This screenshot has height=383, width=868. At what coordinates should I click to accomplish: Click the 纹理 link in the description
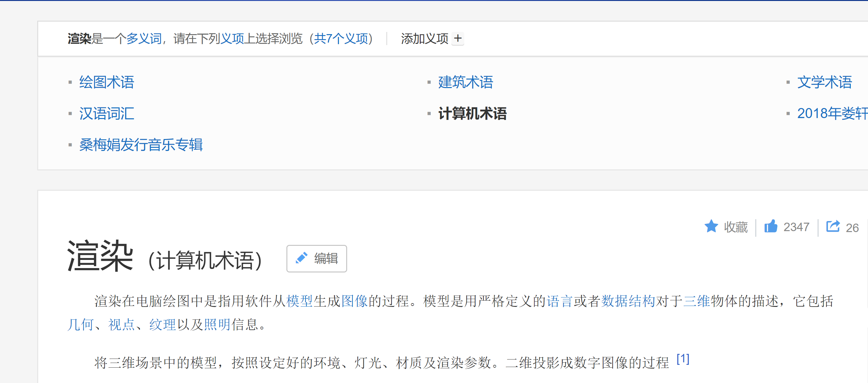[162, 324]
